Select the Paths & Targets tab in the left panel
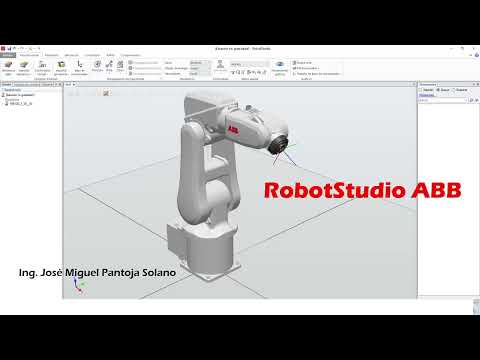 point(27,85)
